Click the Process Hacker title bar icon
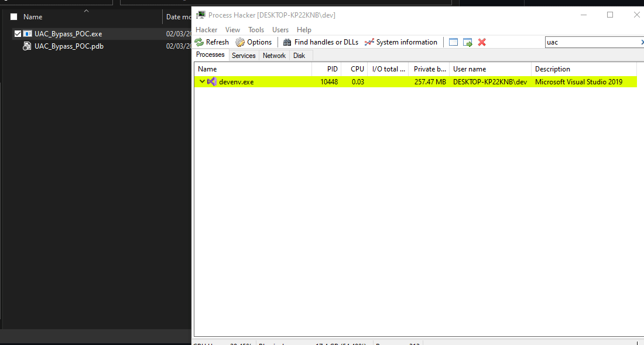The width and height of the screenshot is (644, 345). tap(200, 15)
